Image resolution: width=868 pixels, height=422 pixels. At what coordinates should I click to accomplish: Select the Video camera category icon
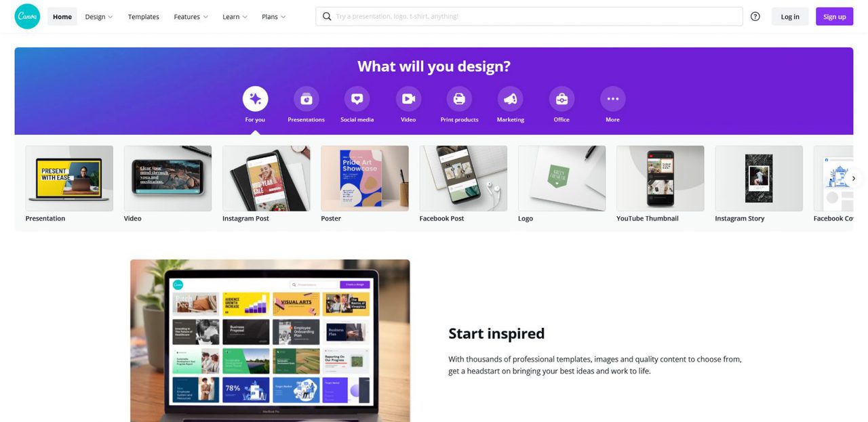pos(408,99)
